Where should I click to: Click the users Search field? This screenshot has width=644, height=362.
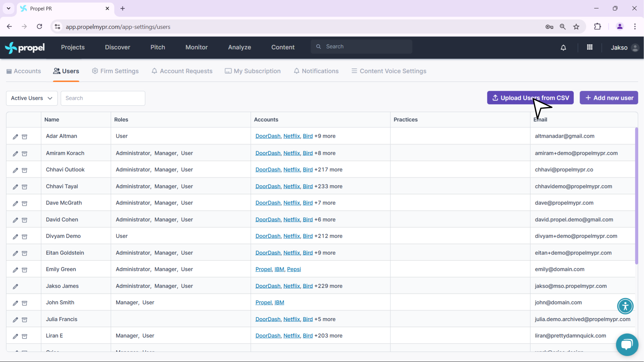point(103,98)
